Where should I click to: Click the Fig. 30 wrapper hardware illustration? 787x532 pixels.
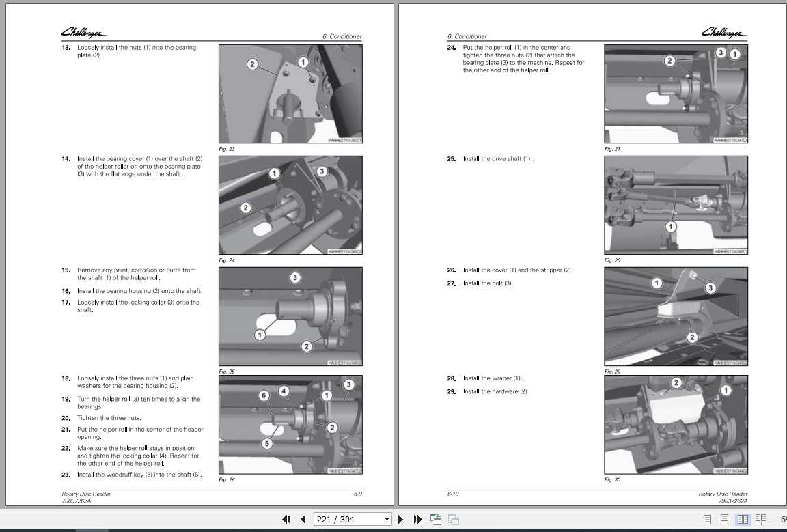(675, 424)
